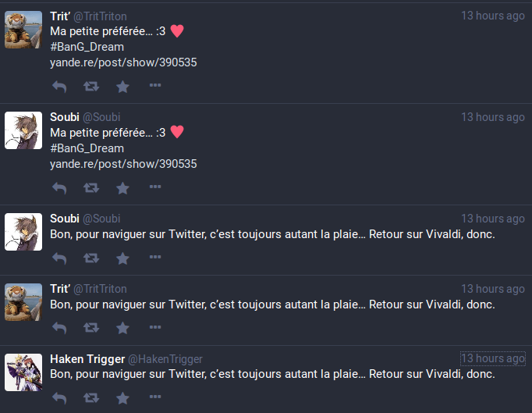This screenshot has height=413, width=532.
Task: Open Haken Trigger's profile avatar
Action: 23,372
